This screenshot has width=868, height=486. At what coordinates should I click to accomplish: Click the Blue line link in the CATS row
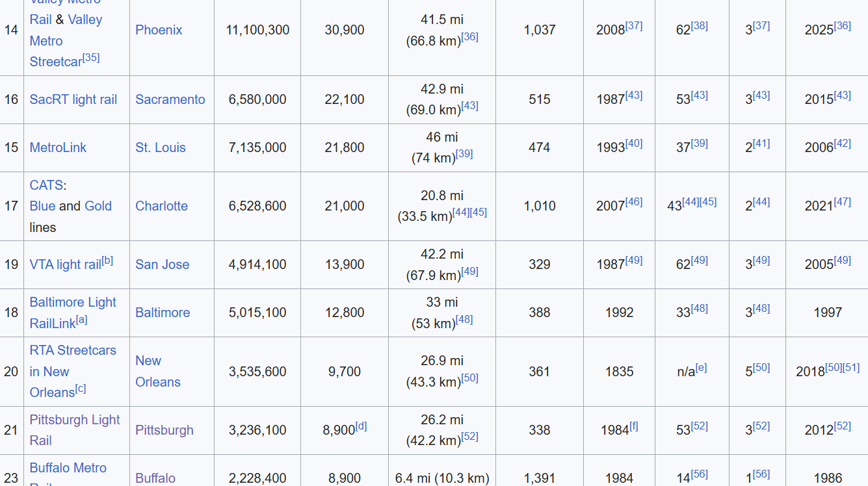coord(42,206)
